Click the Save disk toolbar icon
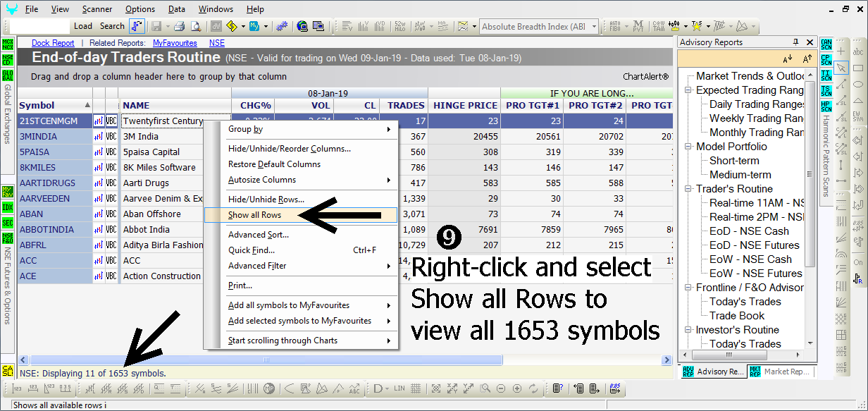 click(156, 27)
